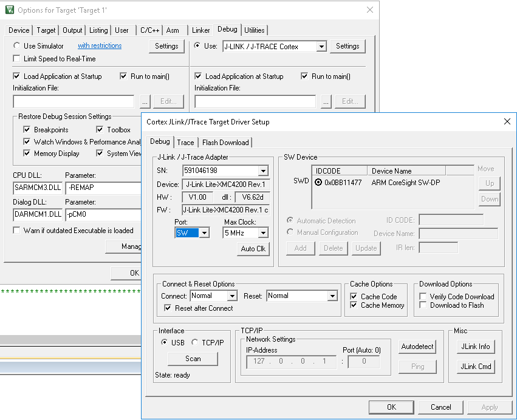This screenshot has width=517, height=420.
Task: Switch to the C/C++ tab
Action: pos(149,30)
